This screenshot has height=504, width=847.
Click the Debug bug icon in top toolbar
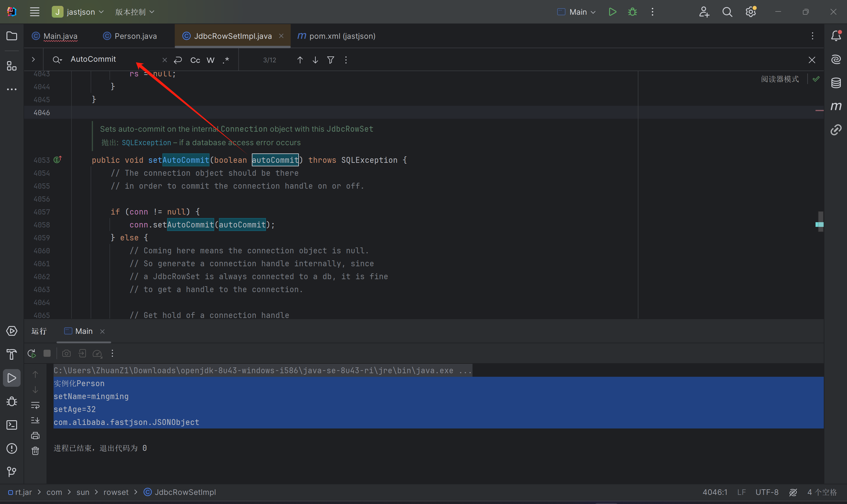(632, 12)
